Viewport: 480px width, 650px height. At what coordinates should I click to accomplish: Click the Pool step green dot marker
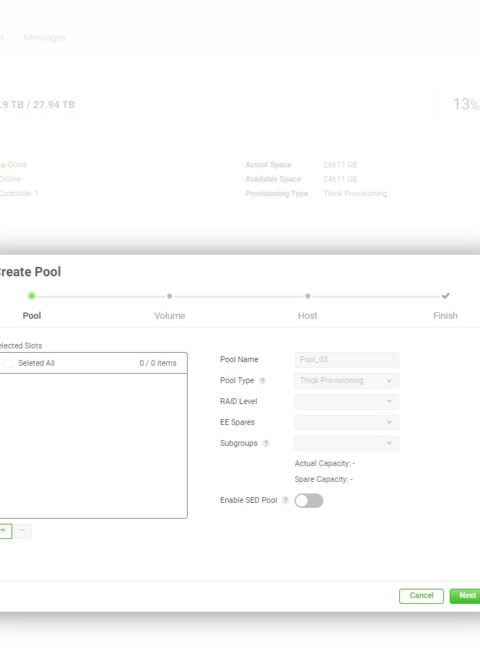(x=32, y=296)
